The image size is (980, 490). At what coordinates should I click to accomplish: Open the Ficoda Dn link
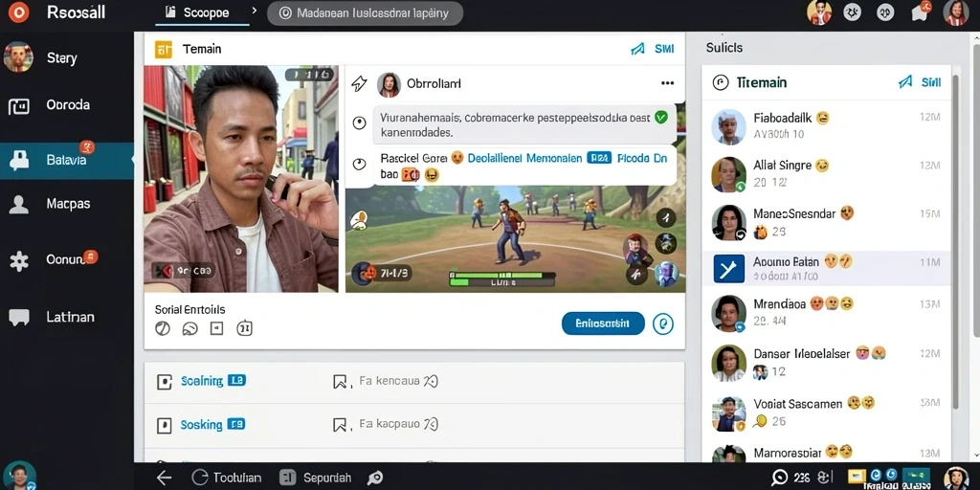point(642,159)
